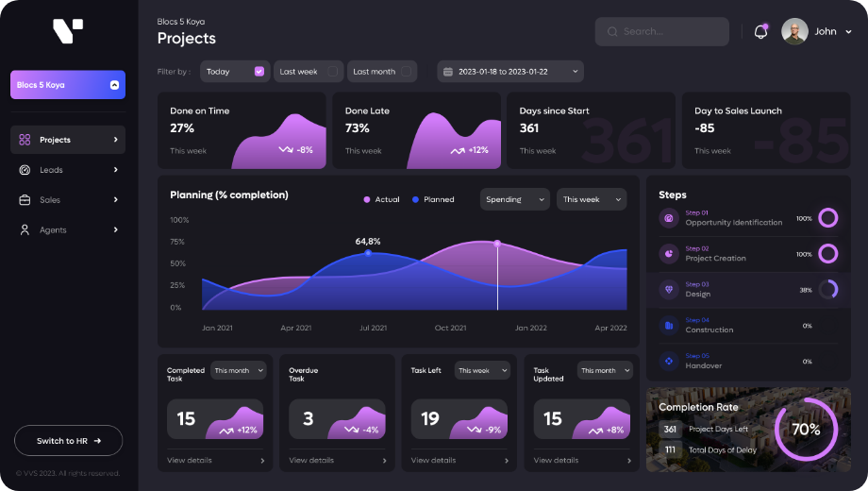Open Completed Task's This month dropdown

[x=240, y=371]
